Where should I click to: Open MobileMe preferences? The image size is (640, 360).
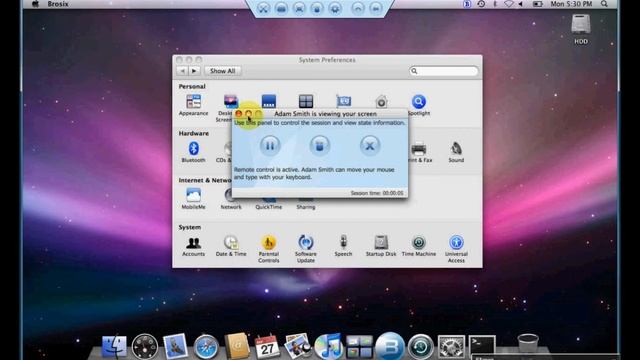[x=193, y=199]
